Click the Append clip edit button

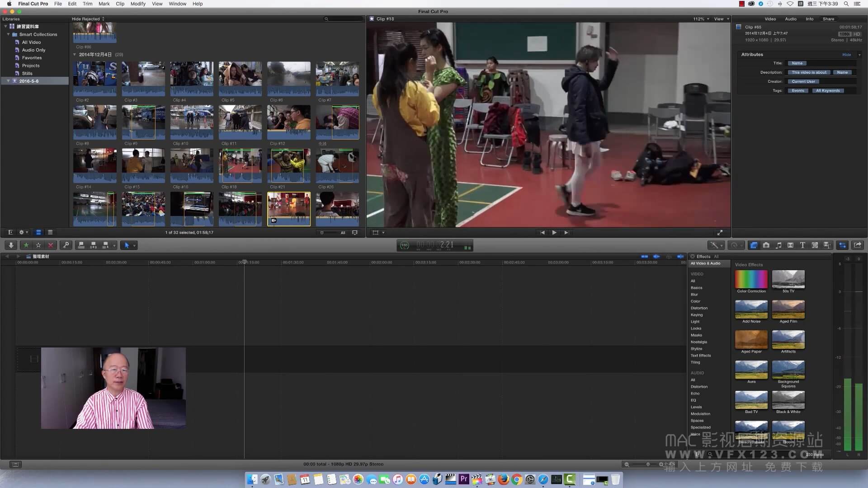(x=105, y=245)
